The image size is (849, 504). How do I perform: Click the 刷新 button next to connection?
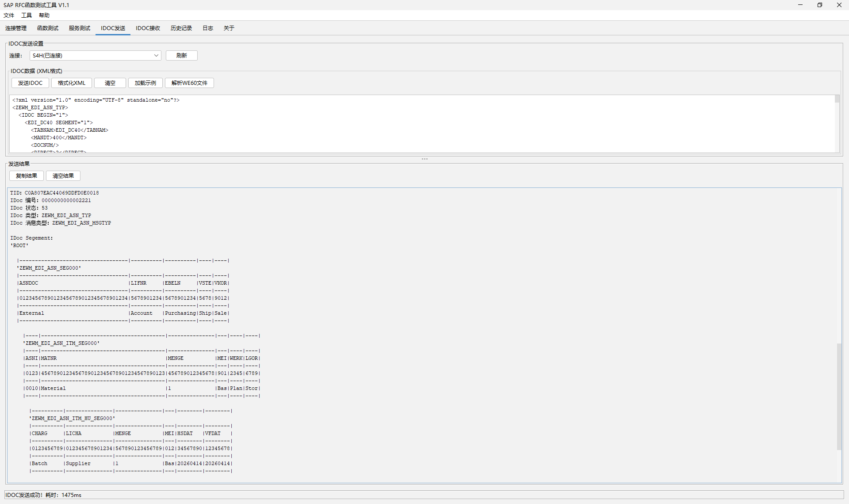pyautogui.click(x=181, y=56)
